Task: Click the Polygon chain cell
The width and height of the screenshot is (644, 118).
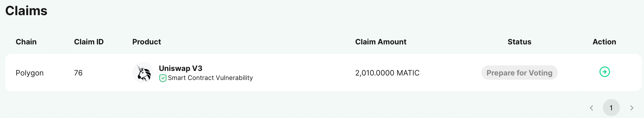Action: click(x=29, y=73)
